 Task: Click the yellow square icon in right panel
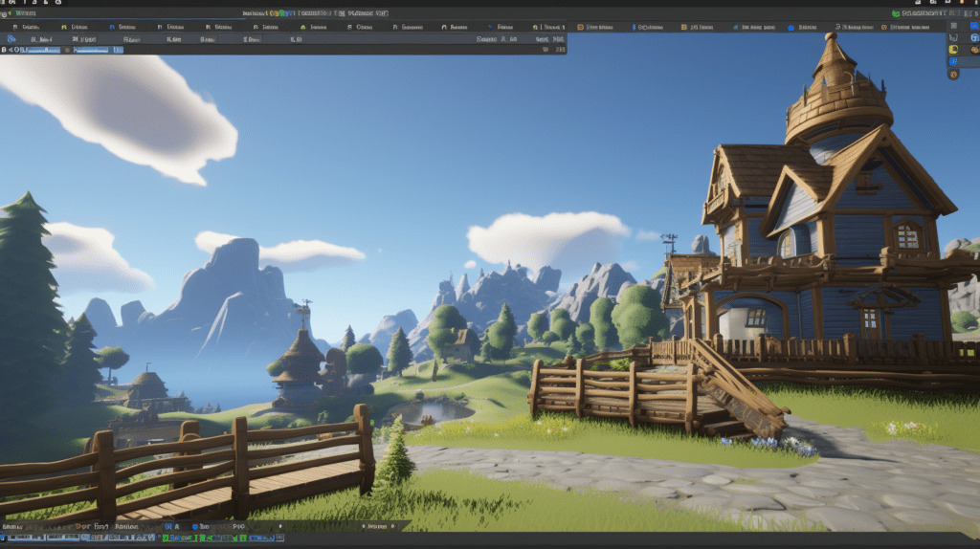(953, 50)
